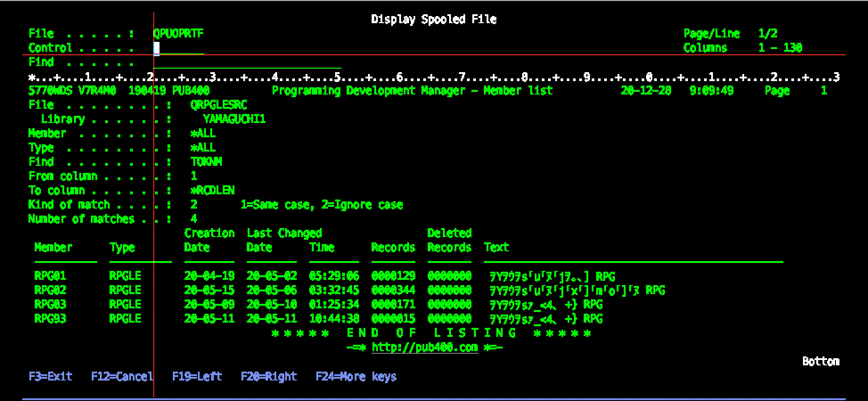Viewport: 868px width, 401px height.
Task: Click last changed time 03:32:45
Action: (x=334, y=290)
